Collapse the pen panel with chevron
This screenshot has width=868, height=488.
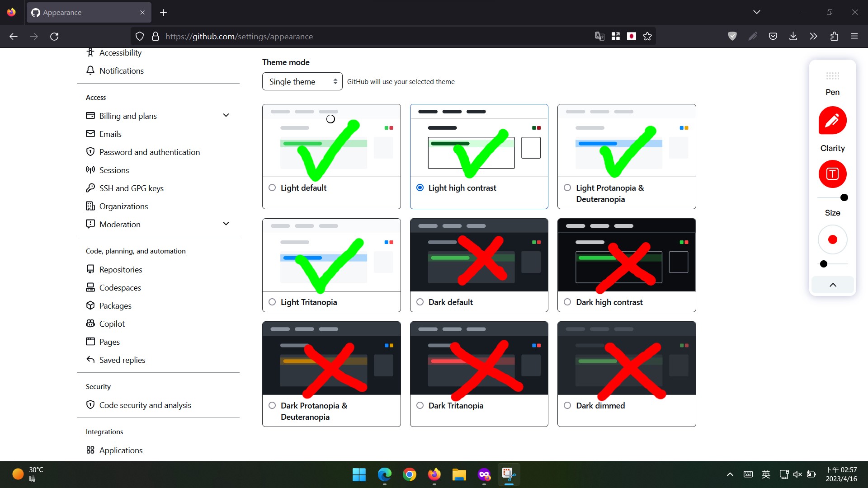pos(832,285)
